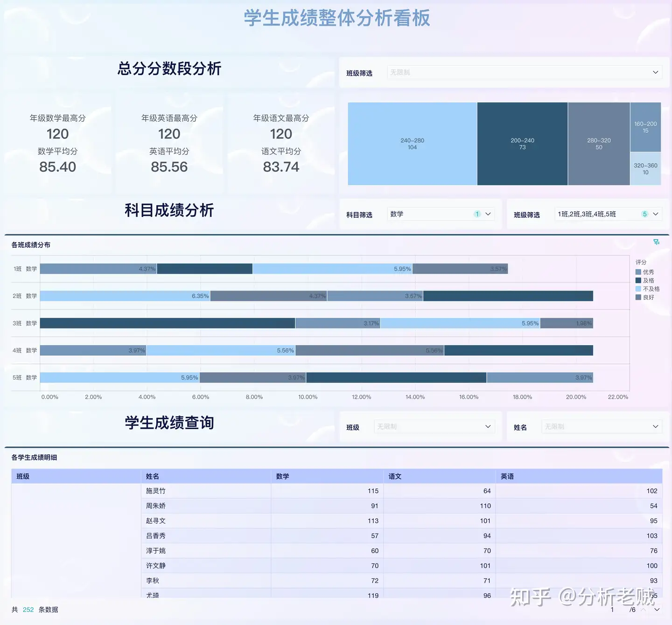Click 语文平均分 value 83.74
672x625 pixels.
coord(281,167)
